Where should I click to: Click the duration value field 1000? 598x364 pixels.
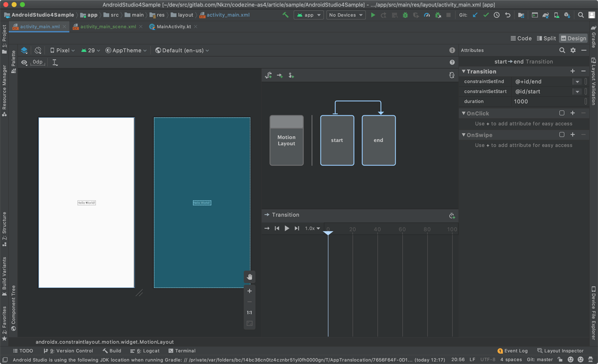tap(547, 102)
